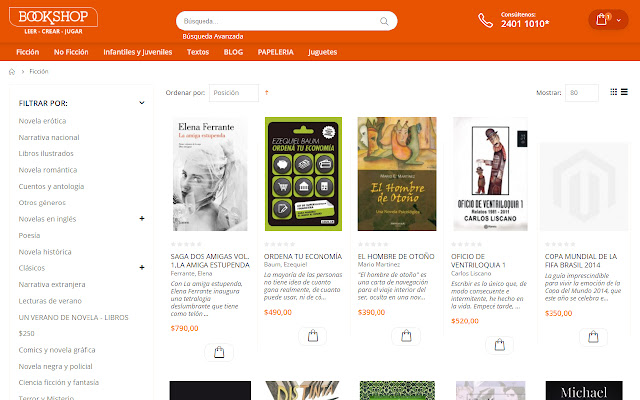Filter by Novela histórica

44,252
